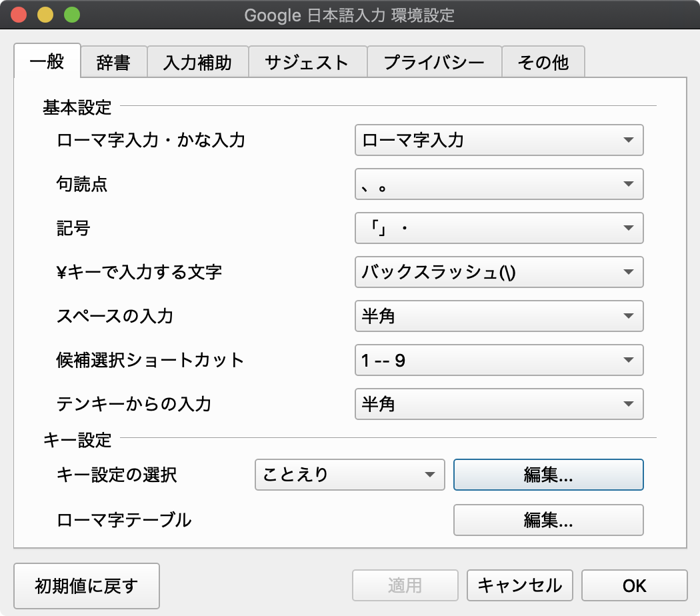Maximize the window with the green button
This screenshot has width=700, height=616.
[x=72, y=15]
